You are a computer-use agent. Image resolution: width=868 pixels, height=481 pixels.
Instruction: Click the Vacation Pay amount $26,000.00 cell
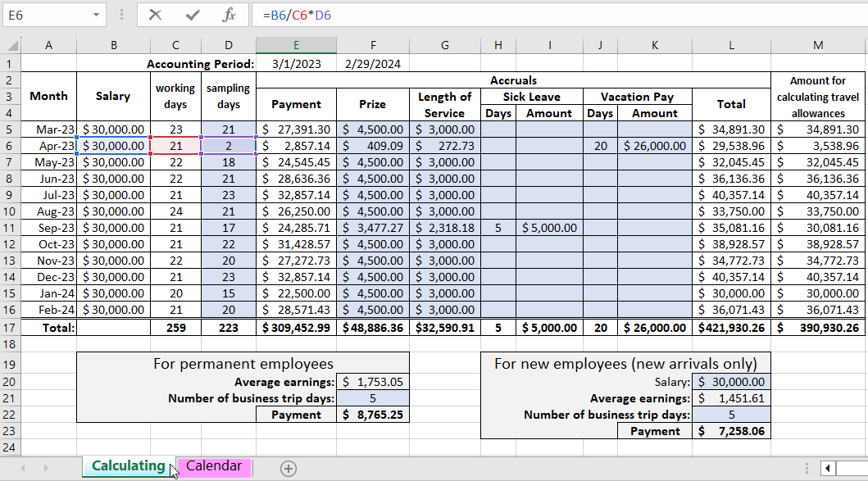click(x=655, y=146)
